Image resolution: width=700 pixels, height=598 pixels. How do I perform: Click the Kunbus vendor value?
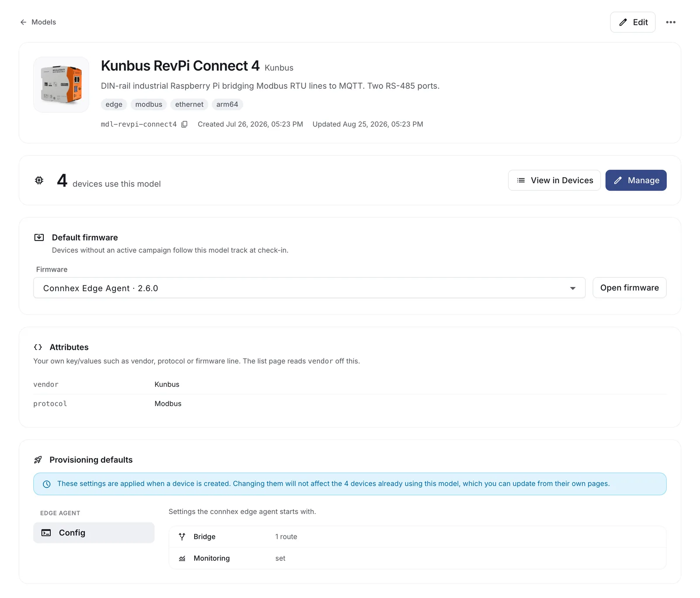coord(167,385)
